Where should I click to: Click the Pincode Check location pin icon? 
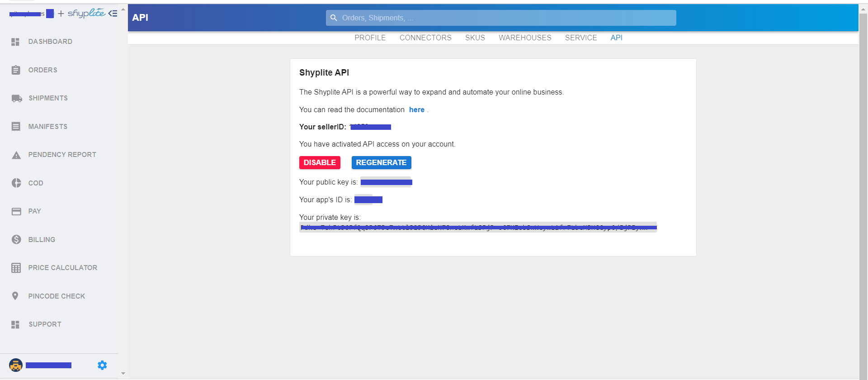pos(15,296)
